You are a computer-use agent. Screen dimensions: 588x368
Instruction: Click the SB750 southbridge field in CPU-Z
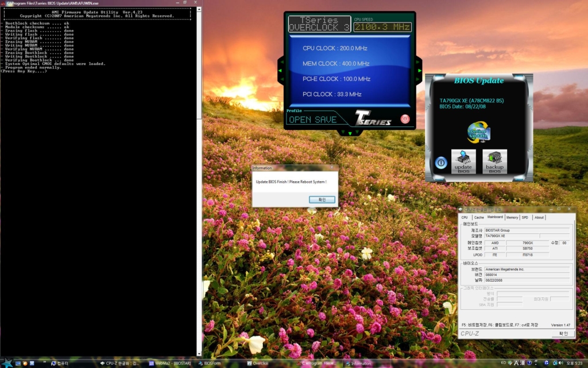527,248
